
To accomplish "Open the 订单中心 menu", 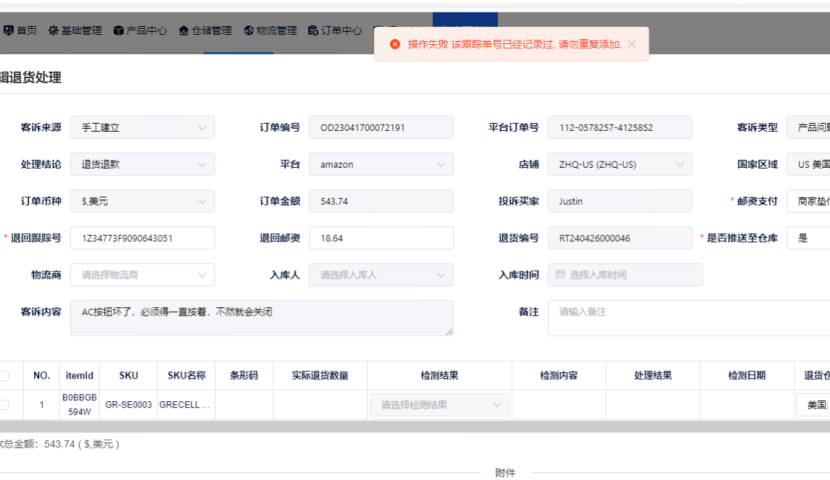I will [341, 31].
